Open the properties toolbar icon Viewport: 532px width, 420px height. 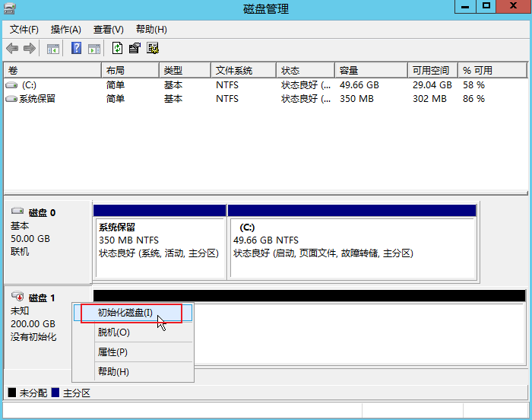pos(135,49)
